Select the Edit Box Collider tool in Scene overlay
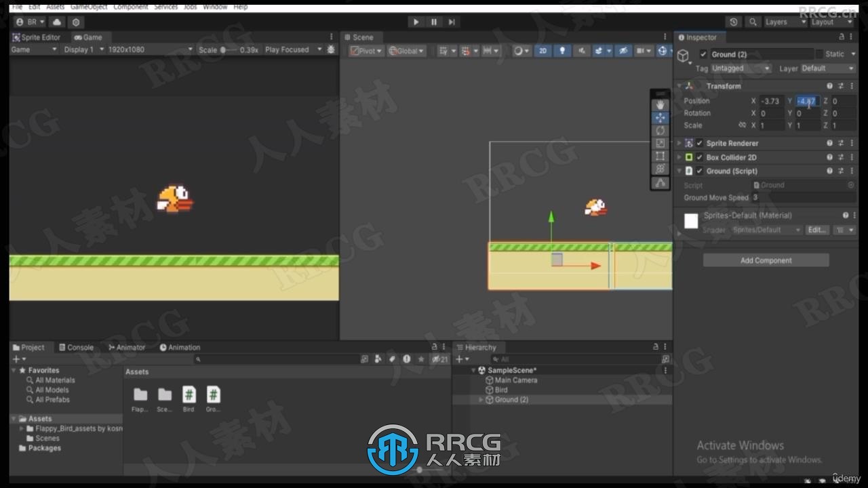Viewport: 868px width, 488px height. pyautogui.click(x=660, y=183)
